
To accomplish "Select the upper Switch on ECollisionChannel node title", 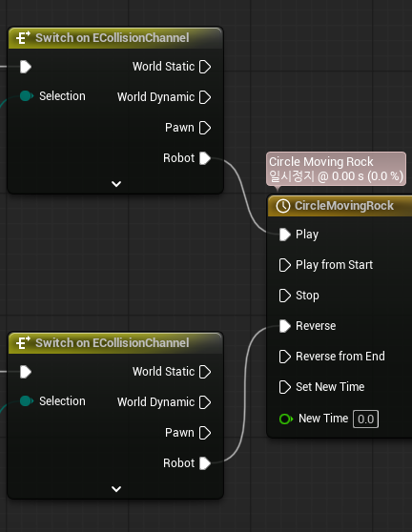I will (x=112, y=38).
